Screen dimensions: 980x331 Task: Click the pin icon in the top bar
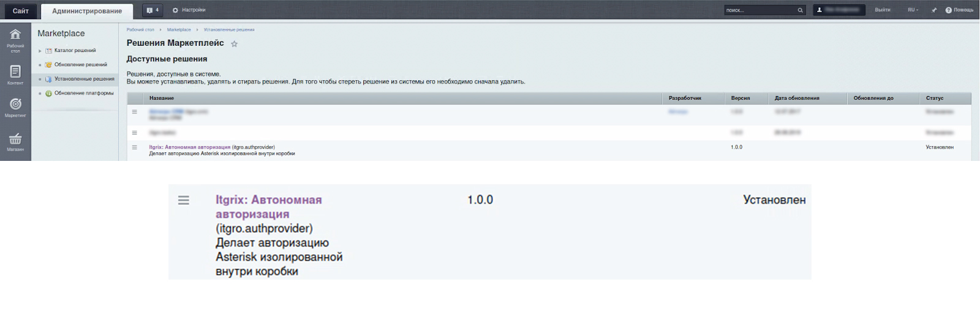tap(934, 10)
